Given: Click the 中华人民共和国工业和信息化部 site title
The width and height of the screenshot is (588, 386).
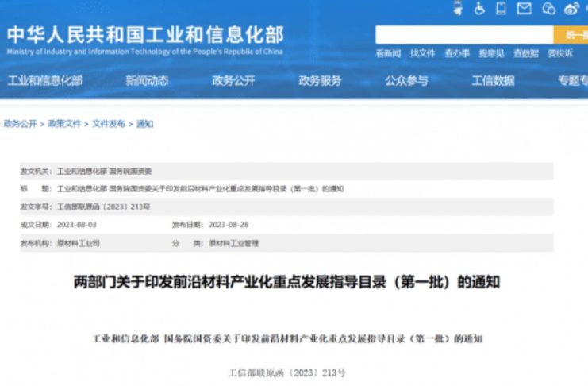Looking at the screenshot, I should (x=145, y=35).
